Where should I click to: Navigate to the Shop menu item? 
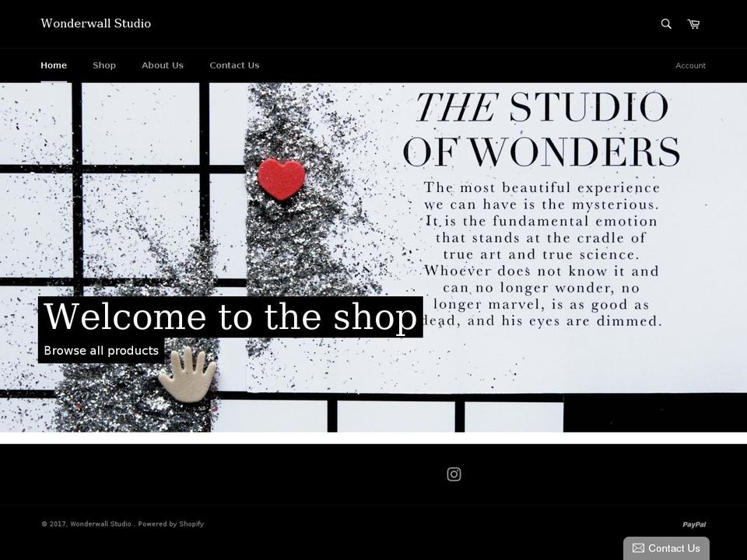click(103, 65)
